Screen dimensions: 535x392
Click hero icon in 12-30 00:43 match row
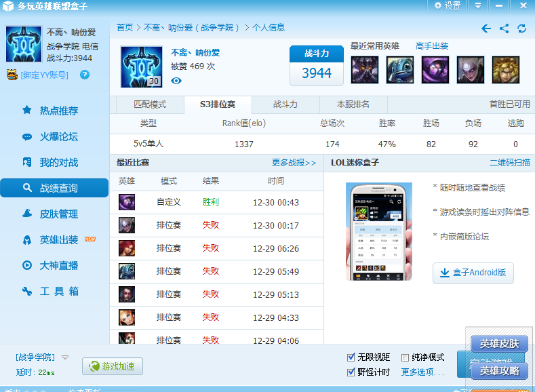tap(127, 202)
